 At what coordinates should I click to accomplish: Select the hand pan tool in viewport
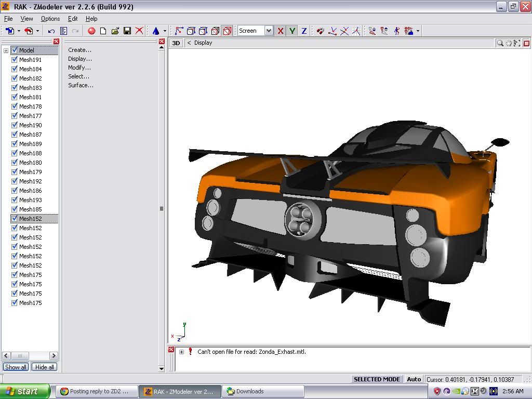click(509, 43)
